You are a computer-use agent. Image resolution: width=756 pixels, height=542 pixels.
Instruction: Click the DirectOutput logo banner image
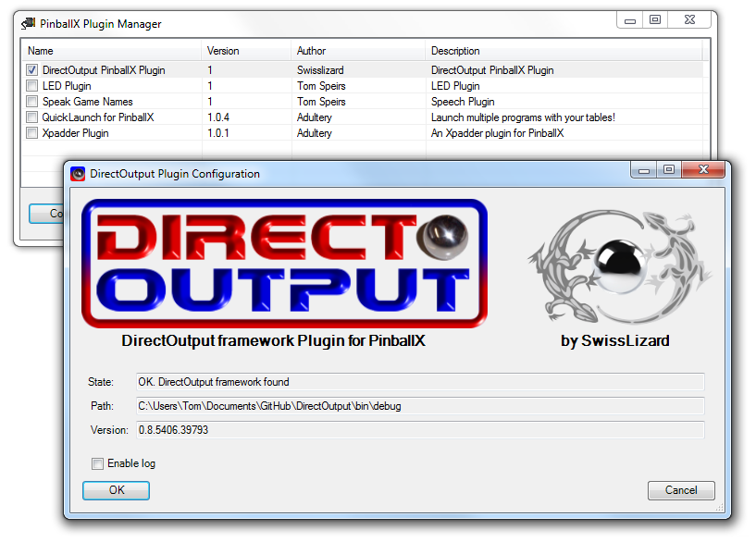pyautogui.click(x=284, y=264)
